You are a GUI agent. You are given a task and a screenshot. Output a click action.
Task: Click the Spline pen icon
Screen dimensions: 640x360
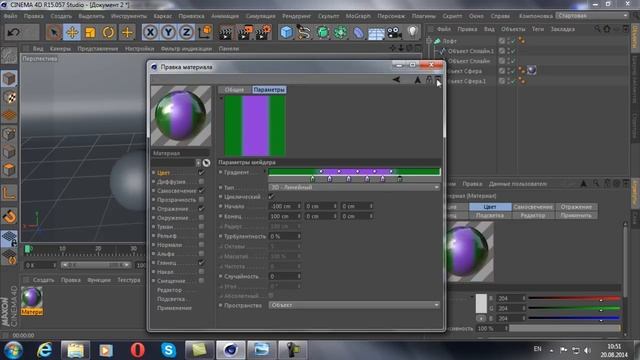pos(304,32)
